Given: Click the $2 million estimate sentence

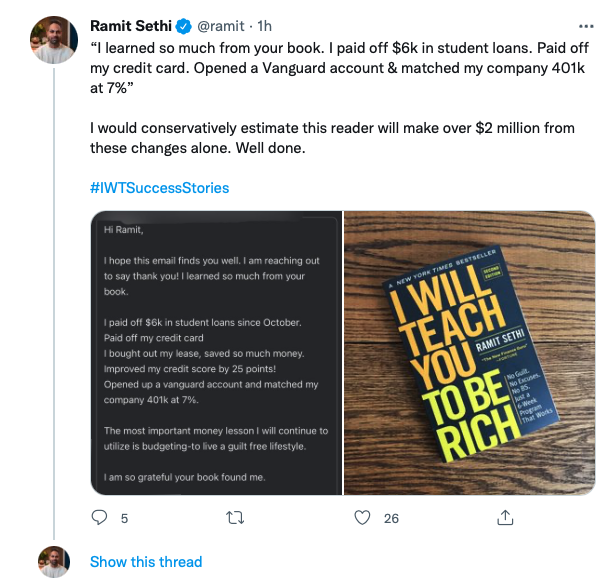Looking at the screenshot, I should click(x=330, y=137).
